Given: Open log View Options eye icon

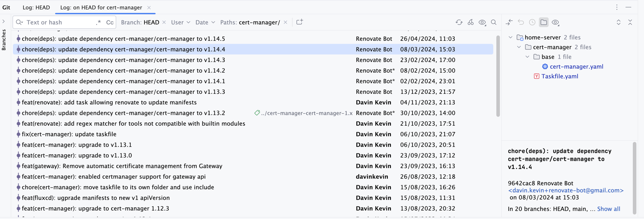Looking at the screenshot, I should click(482, 22).
